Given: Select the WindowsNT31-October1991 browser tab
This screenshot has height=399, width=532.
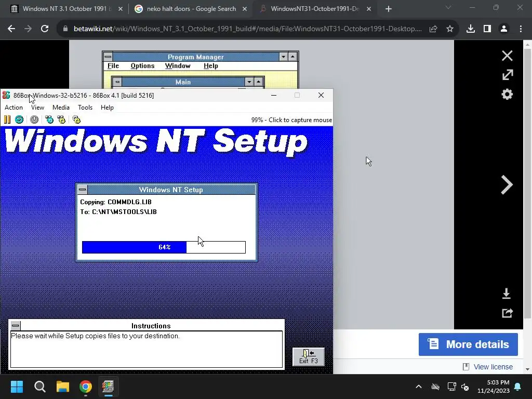Looking at the screenshot, I should click(x=314, y=9).
